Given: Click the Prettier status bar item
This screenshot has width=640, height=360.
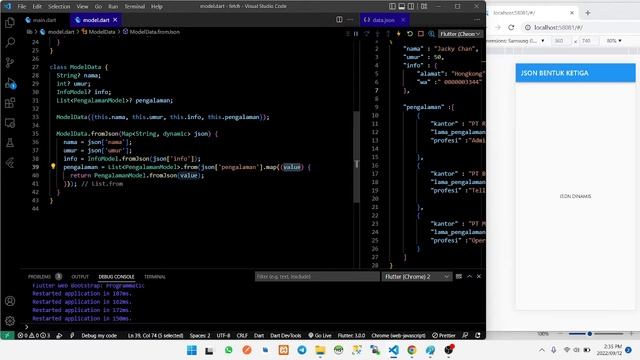Looking at the screenshot, I should point(444,336).
